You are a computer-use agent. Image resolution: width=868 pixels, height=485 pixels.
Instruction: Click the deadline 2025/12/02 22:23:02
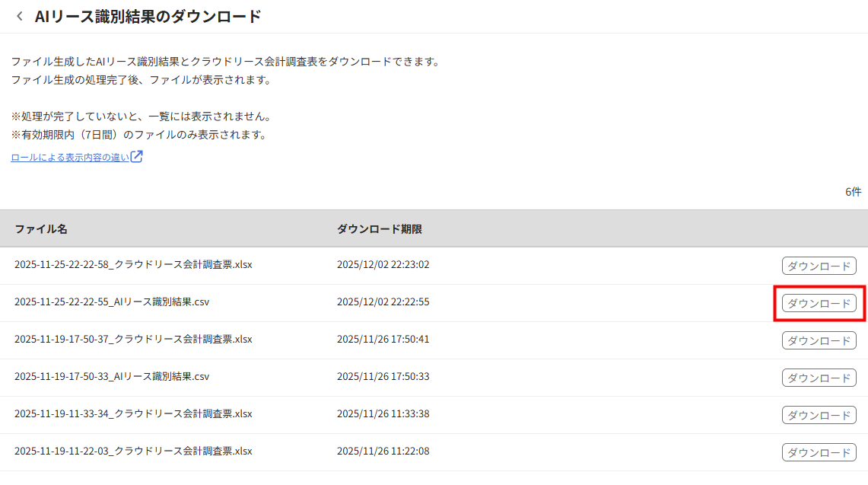(x=383, y=265)
